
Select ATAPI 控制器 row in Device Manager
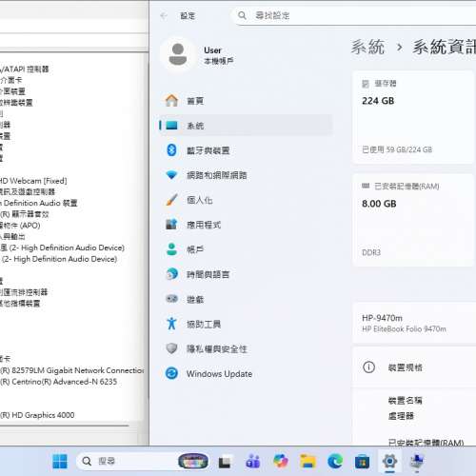pyautogui.click(x=25, y=69)
